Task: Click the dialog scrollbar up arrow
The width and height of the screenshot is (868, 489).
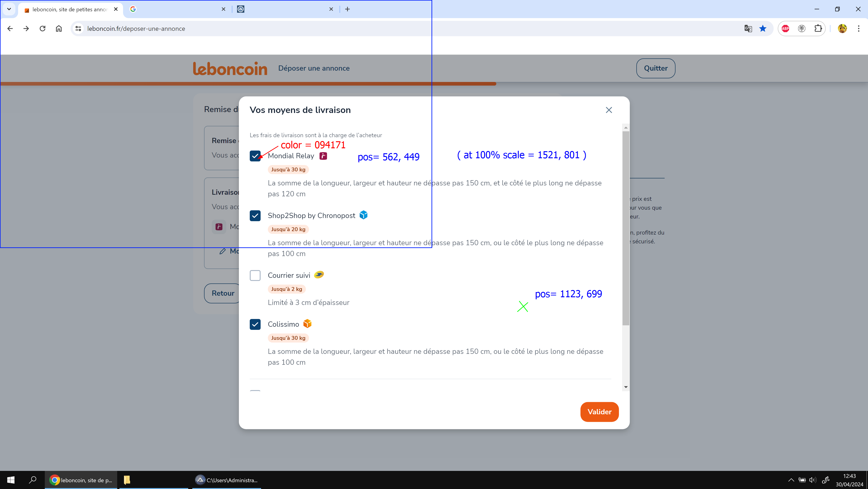Action: coord(626,127)
